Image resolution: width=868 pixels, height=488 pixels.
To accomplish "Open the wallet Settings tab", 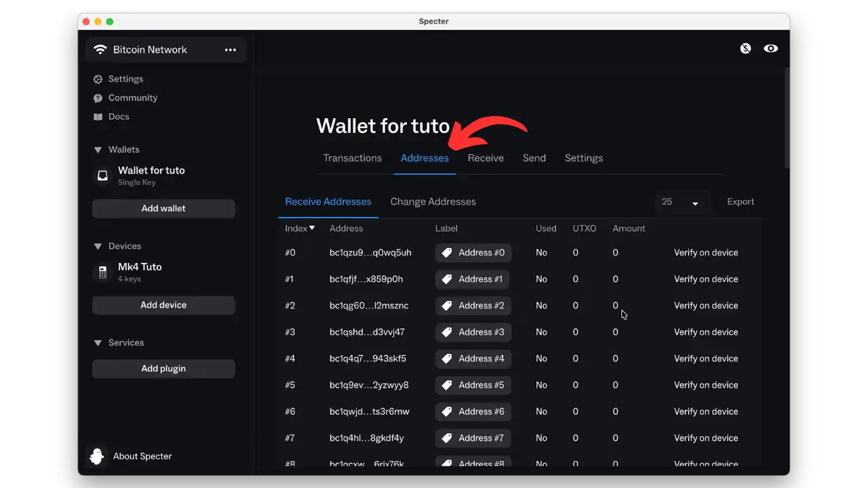I will (584, 158).
